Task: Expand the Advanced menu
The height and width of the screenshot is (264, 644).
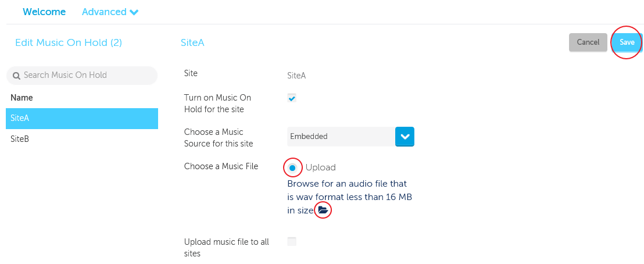Action: 110,12
